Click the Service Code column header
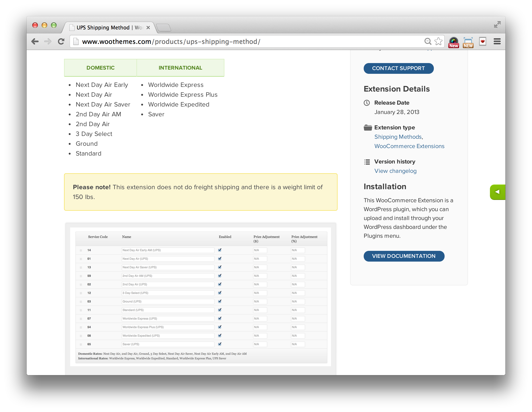 coord(98,237)
